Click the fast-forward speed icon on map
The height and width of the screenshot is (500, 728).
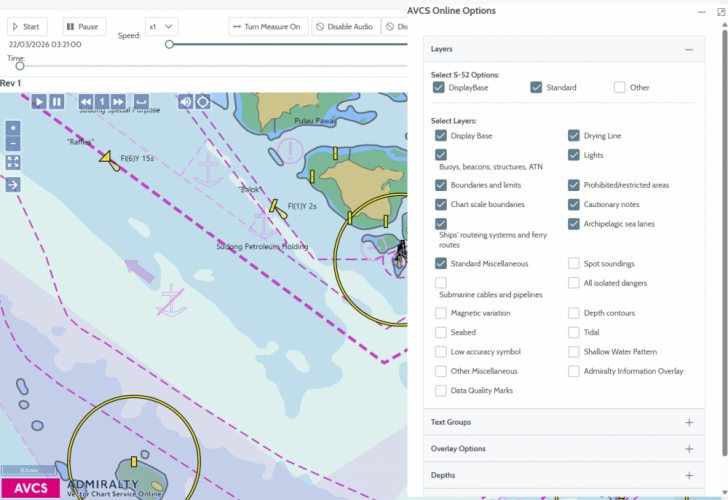(118, 101)
